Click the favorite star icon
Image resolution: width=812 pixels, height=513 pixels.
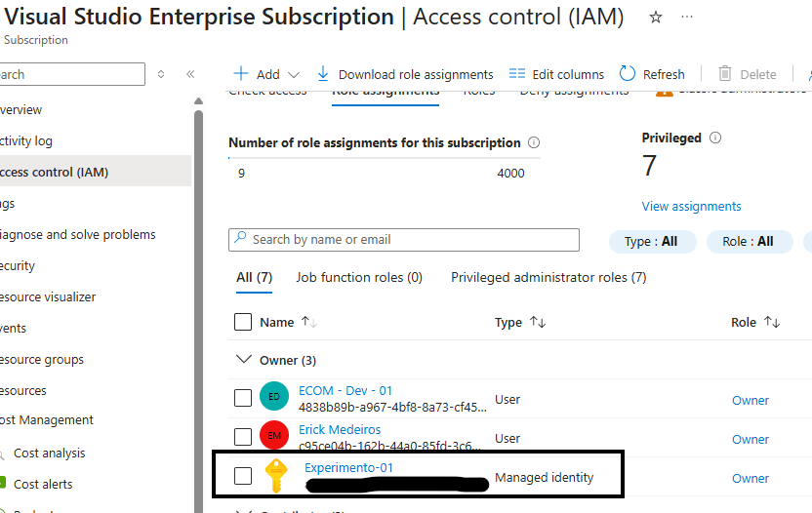click(x=656, y=18)
